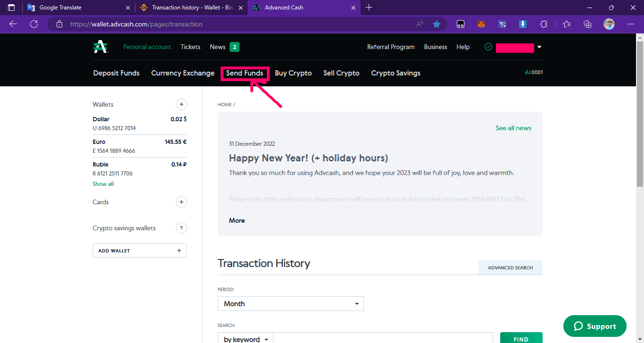Click the keyword search input field
This screenshot has width=644, height=343.
383,338
